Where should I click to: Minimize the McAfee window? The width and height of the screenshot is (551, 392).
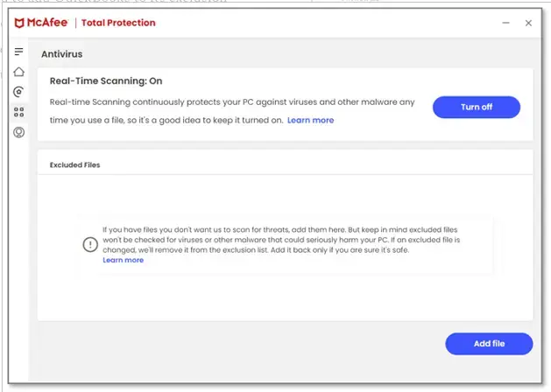coord(505,23)
